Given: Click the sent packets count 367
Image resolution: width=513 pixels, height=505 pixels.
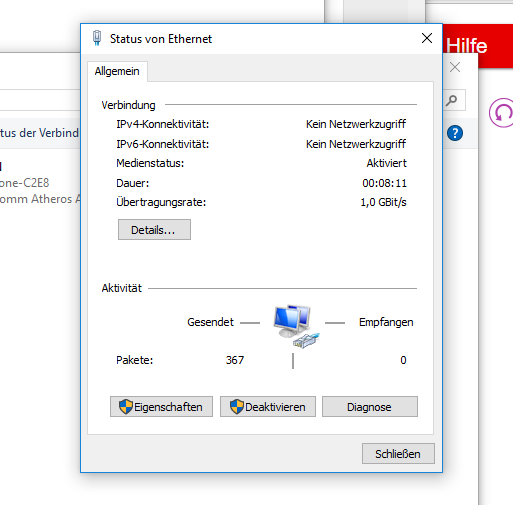Looking at the screenshot, I should [x=235, y=360].
